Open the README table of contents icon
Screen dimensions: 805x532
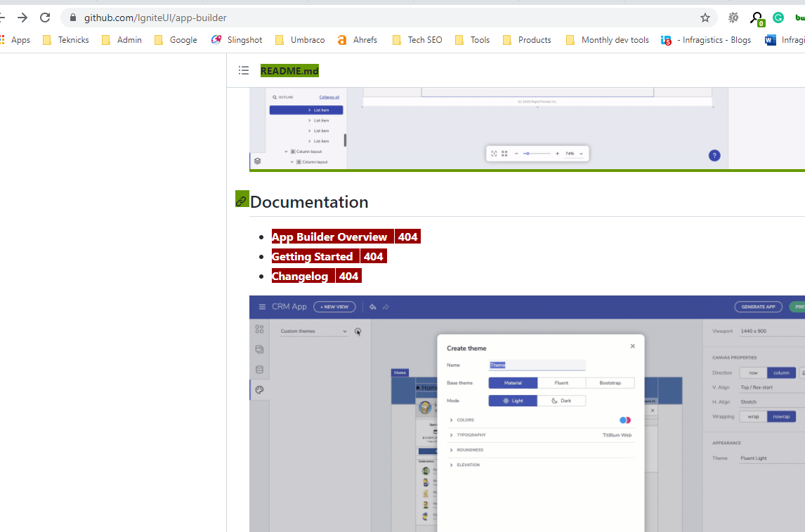coord(244,70)
